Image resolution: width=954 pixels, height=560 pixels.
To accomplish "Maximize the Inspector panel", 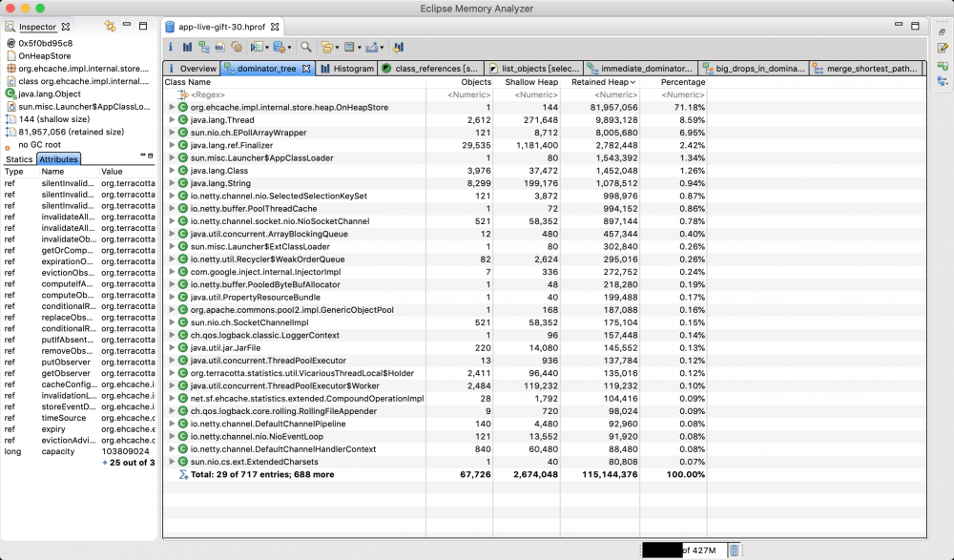I will pyautogui.click(x=143, y=26).
